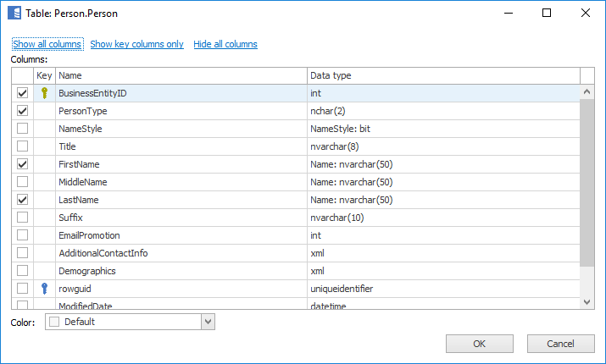The width and height of the screenshot is (606, 364).
Task: Click the gold primary key icon for BusinessEntityID
Action: [x=45, y=93]
